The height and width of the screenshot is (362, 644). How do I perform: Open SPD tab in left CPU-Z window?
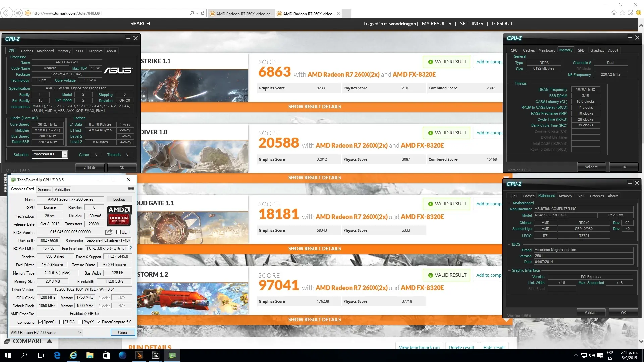79,51
